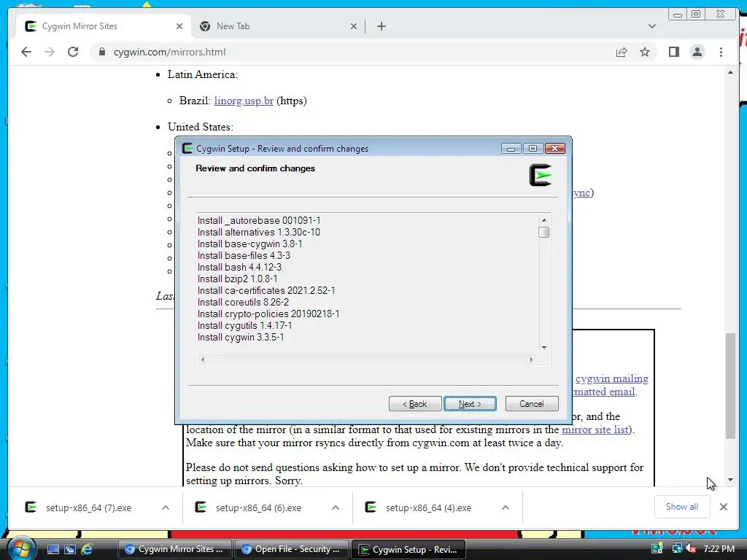This screenshot has width=747, height=560.
Task: Open the Windows Start orb
Action: coord(20,548)
